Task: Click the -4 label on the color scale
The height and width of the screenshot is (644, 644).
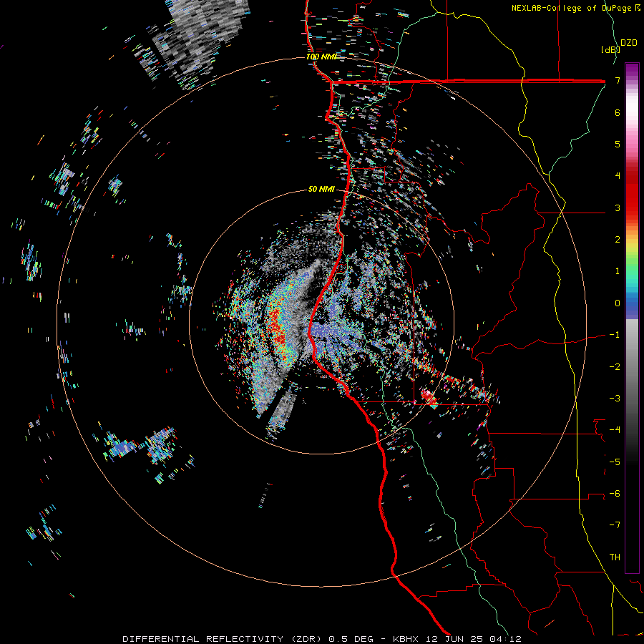Action: (x=615, y=430)
